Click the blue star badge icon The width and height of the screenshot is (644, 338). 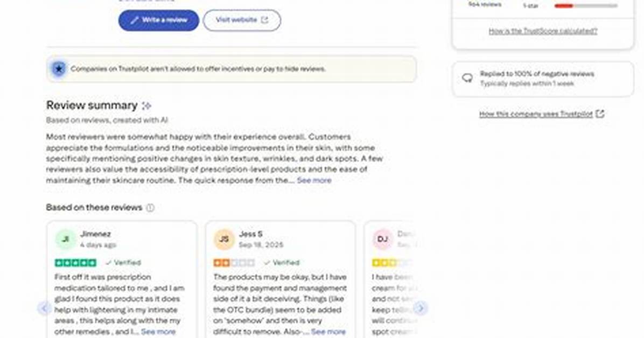[x=59, y=69]
